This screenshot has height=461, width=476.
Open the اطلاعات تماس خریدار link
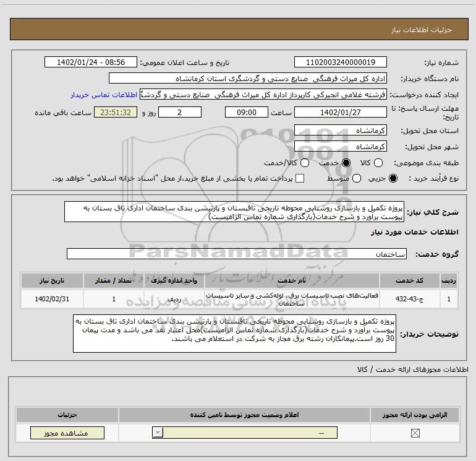(x=104, y=95)
